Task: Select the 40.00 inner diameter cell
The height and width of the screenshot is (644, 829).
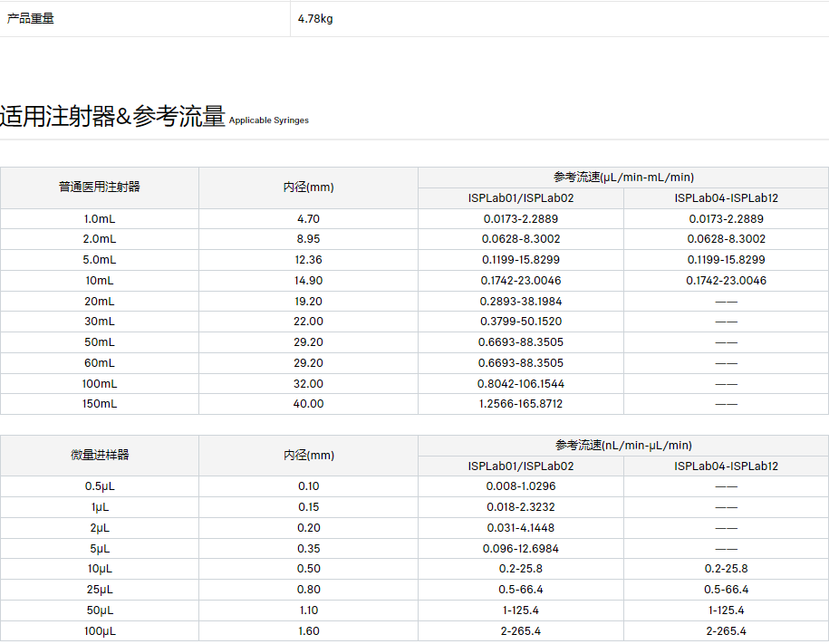Action: point(308,404)
